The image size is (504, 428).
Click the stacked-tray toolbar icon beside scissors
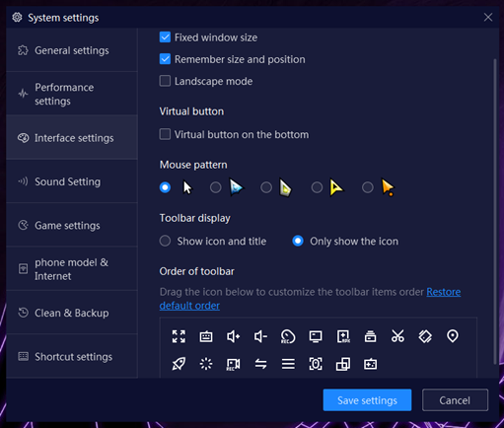(371, 336)
